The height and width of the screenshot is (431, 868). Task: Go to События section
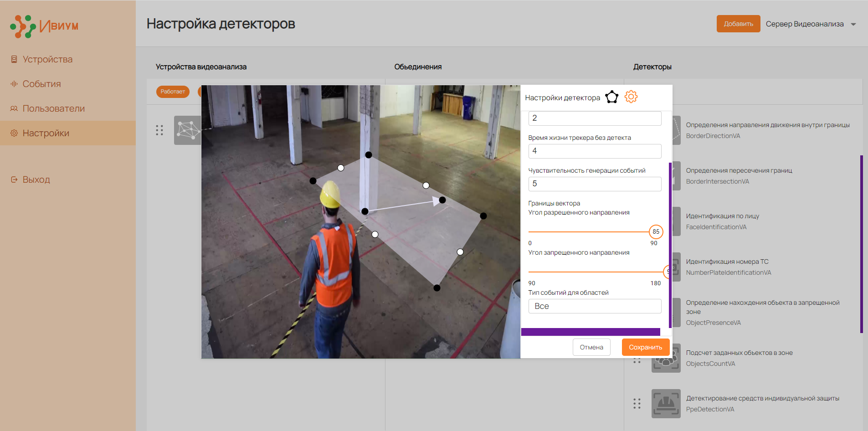click(x=41, y=84)
